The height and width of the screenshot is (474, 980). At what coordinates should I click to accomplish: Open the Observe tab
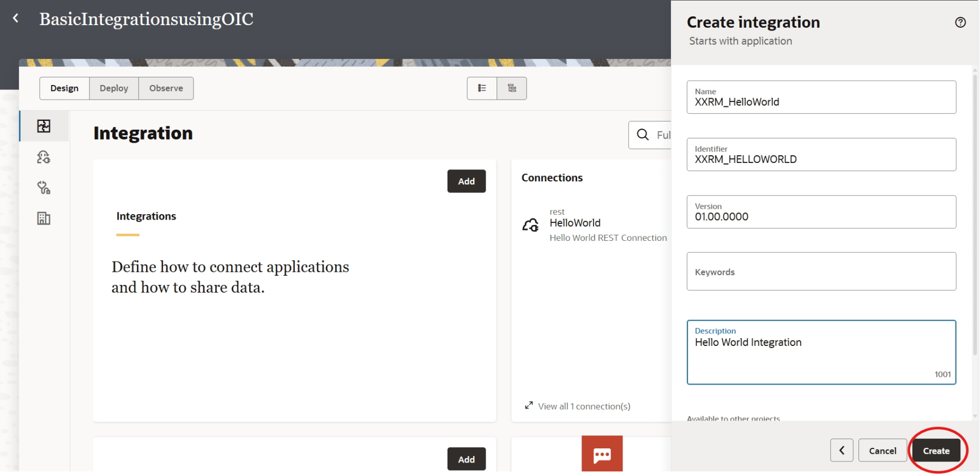click(166, 88)
